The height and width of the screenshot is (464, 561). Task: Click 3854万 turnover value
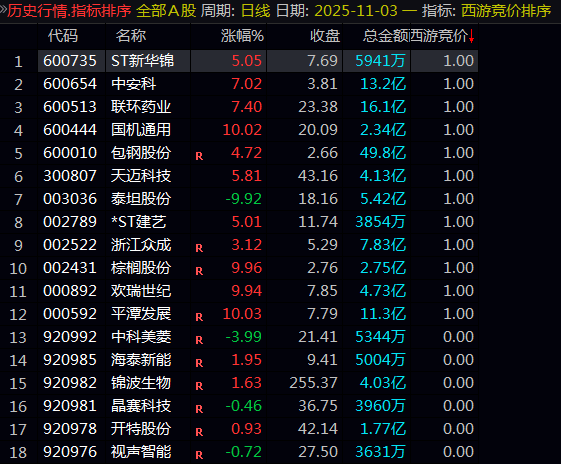(381, 222)
